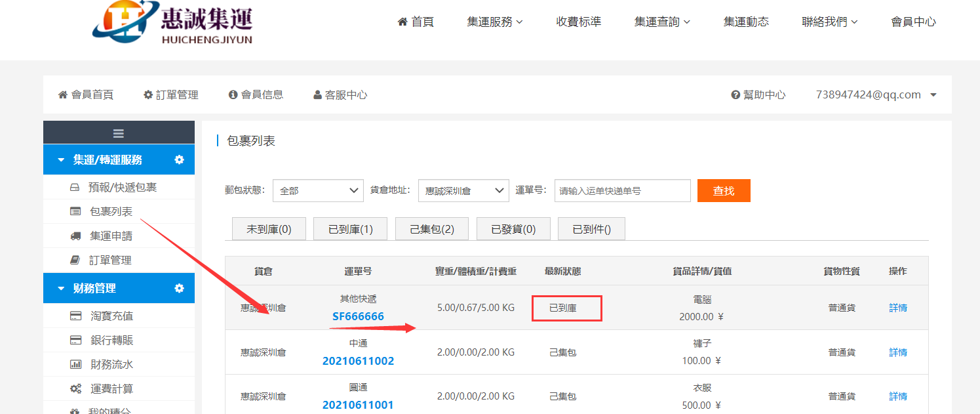Click 詳情 for the 衣服 package
Screen dimensions: 980x414
(898, 396)
